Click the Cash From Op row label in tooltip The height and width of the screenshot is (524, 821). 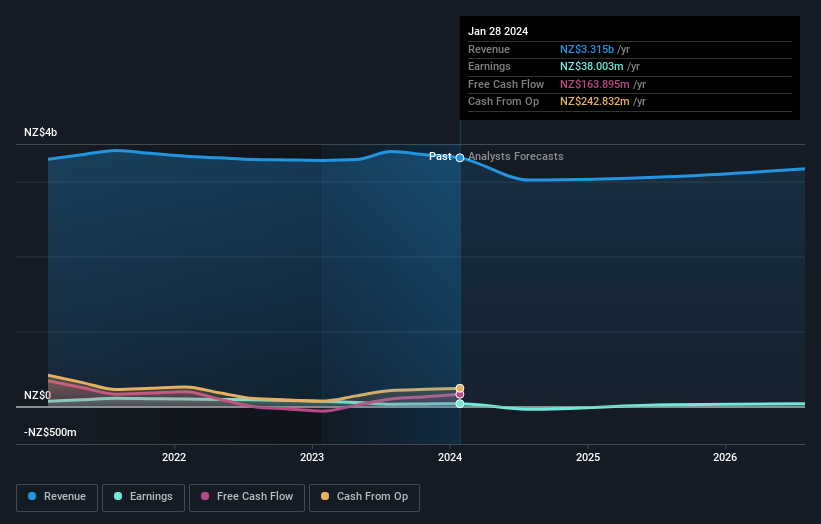coord(503,102)
